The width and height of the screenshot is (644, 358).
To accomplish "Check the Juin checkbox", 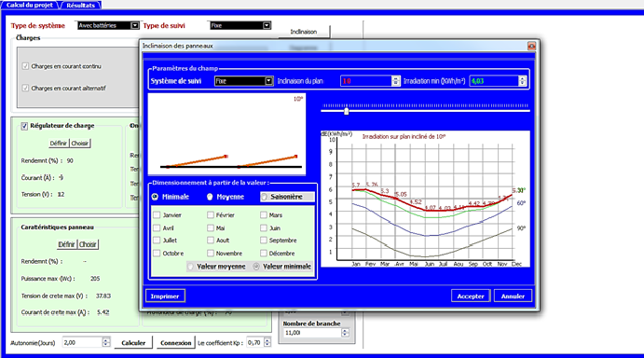I will (264, 227).
